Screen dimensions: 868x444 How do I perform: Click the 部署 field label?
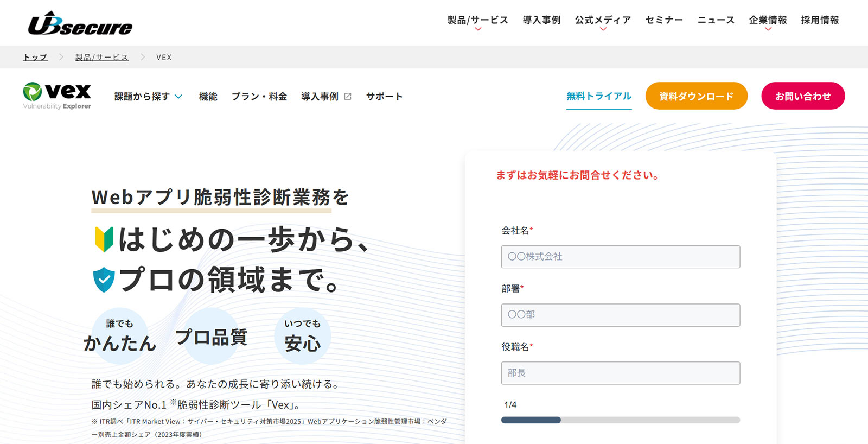[512, 289]
